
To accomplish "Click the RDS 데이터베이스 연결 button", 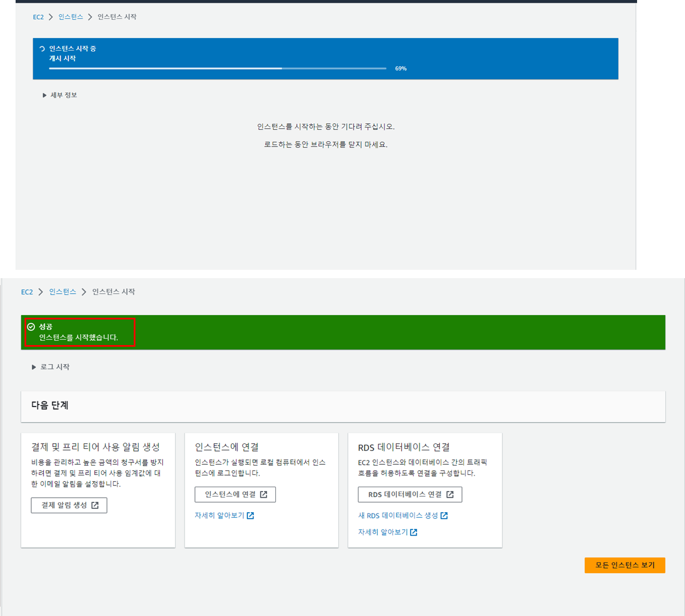I will tap(410, 494).
